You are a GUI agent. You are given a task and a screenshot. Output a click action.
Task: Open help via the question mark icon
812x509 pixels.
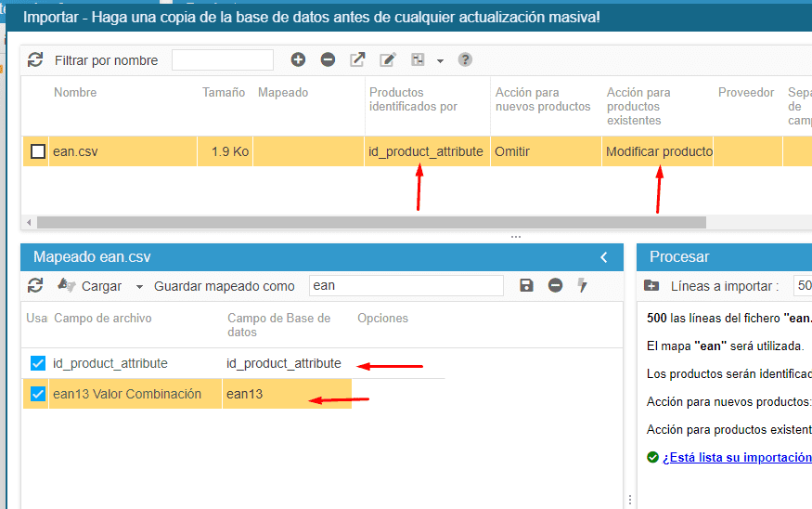pyautogui.click(x=465, y=60)
